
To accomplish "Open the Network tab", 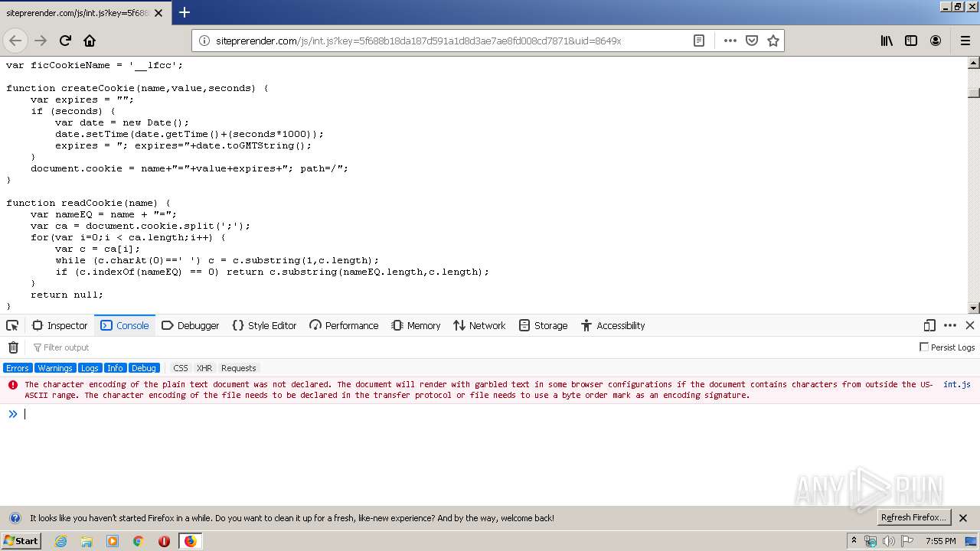I will (479, 325).
